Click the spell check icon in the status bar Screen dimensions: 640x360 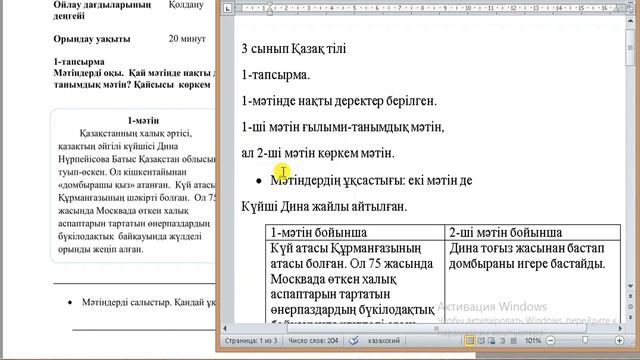(353, 340)
